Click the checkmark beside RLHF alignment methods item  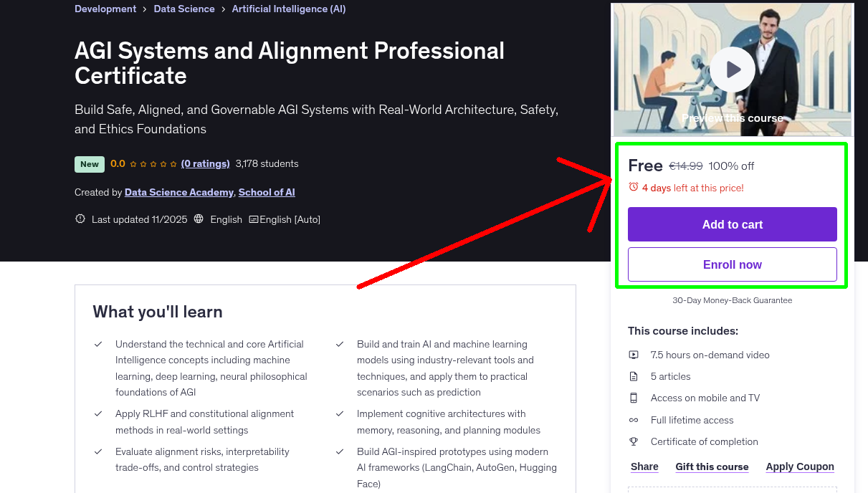pyautogui.click(x=98, y=414)
